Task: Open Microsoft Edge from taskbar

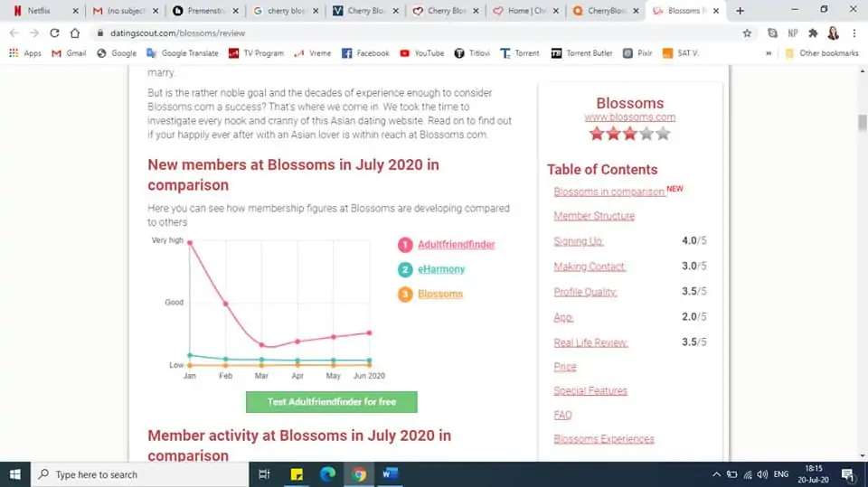Action: coord(327,474)
